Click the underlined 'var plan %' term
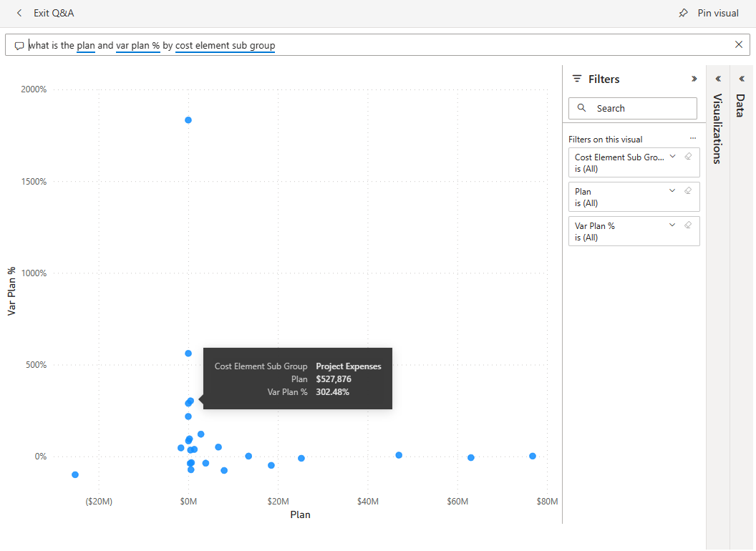Image resolution: width=756 pixels, height=551 pixels. click(x=137, y=45)
